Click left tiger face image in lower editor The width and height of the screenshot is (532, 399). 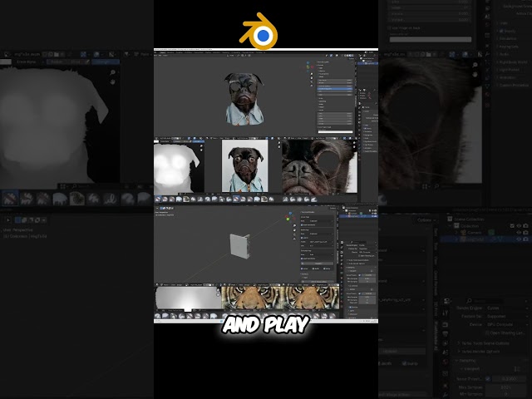tap(252, 298)
